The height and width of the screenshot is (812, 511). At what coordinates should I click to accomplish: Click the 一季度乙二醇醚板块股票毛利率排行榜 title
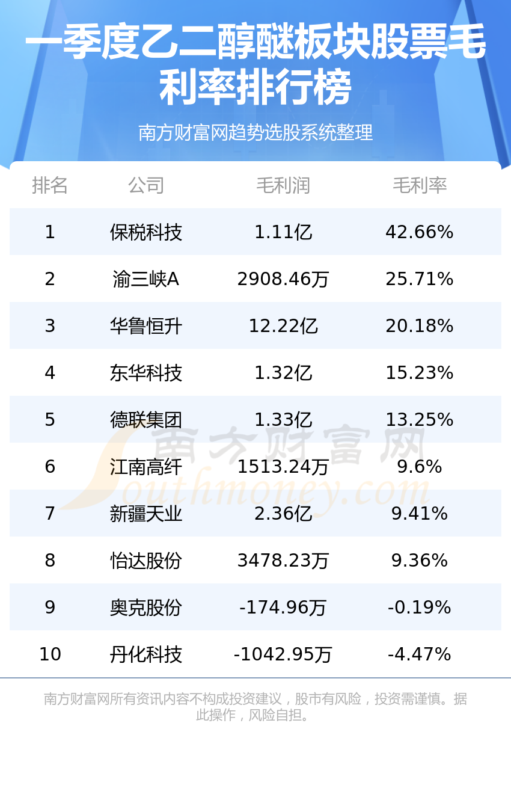[x=255, y=65]
